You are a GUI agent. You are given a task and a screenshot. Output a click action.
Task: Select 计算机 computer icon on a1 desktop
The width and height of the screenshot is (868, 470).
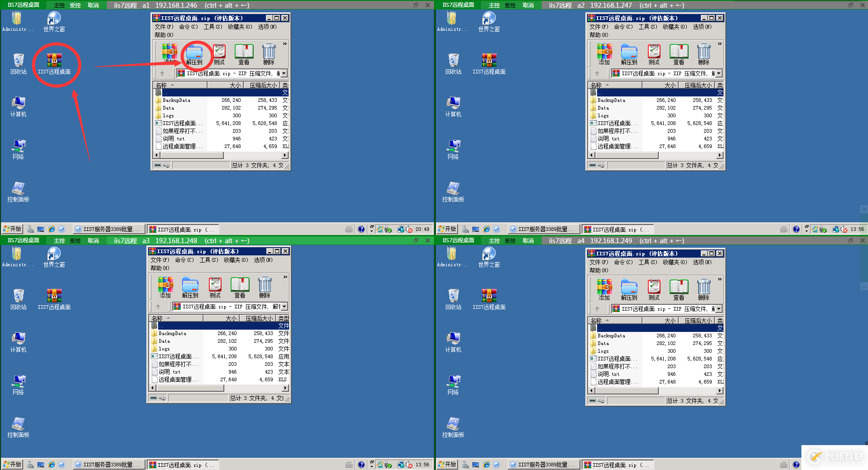pyautogui.click(x=19, y=106)
